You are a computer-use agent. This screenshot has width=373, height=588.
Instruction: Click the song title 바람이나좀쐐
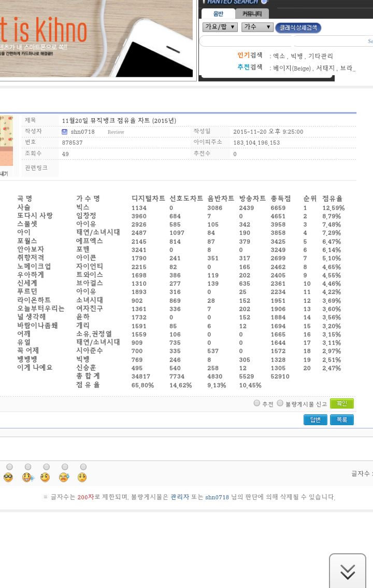[37, 326]
